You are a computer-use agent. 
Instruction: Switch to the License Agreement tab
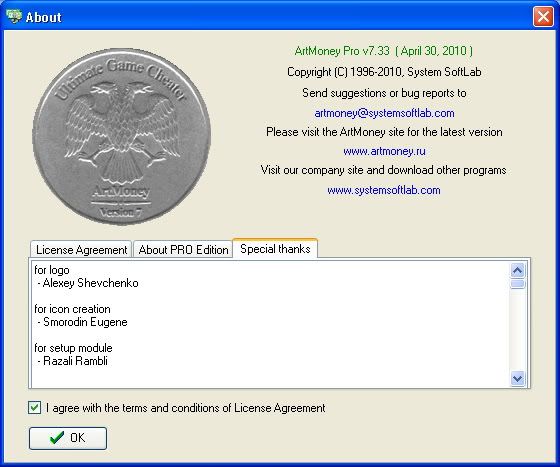(x=81, y=250)
